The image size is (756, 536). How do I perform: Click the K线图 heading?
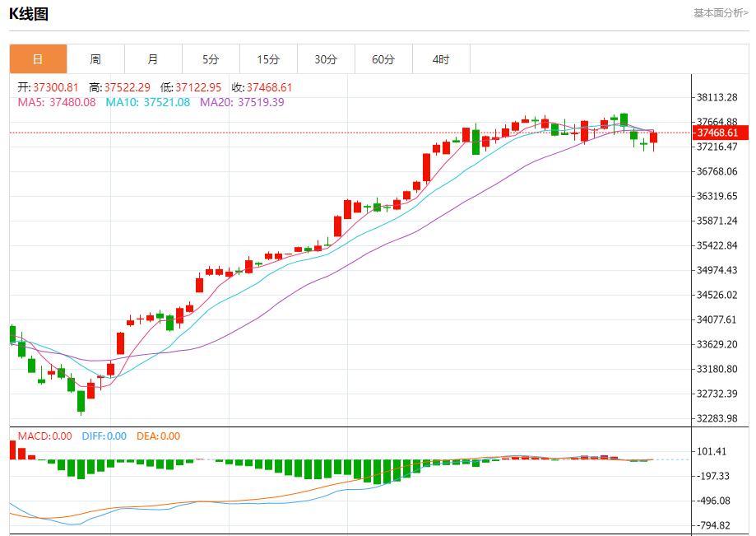click(x=29, y=13)
